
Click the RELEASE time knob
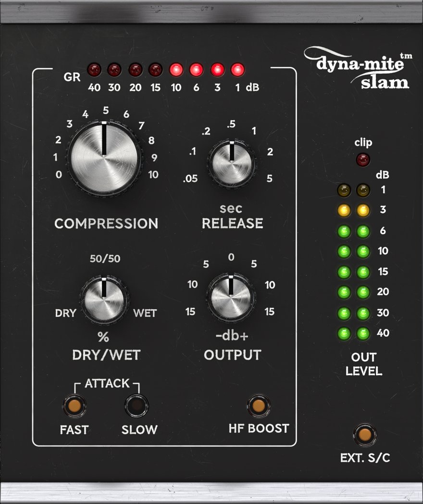(x=232, y=164)
